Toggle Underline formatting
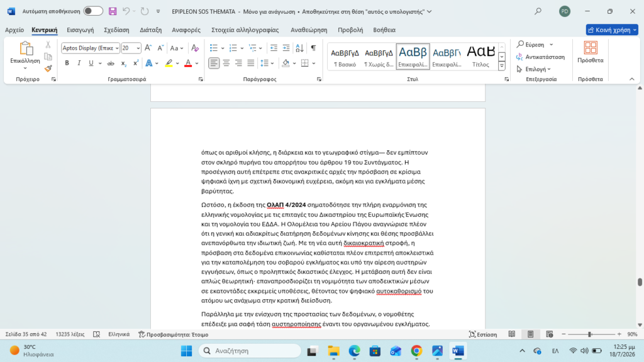The image size is (644, 362). 91,63
